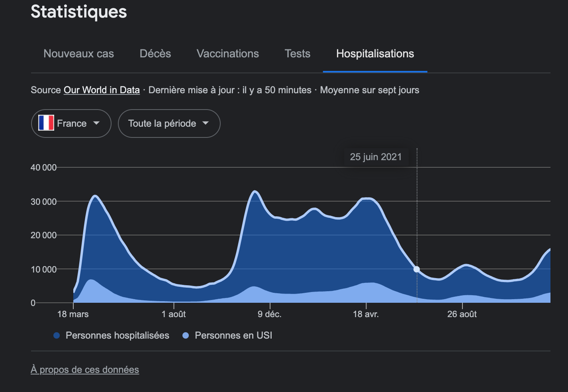
Task: Click the French flag icon
Action: tap(46, 123)
